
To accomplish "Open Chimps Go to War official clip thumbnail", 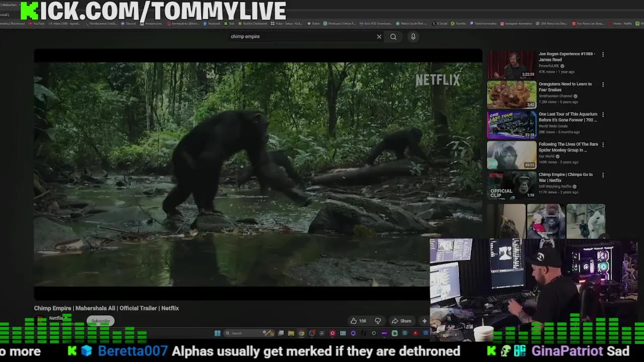I will coord(511,185).
